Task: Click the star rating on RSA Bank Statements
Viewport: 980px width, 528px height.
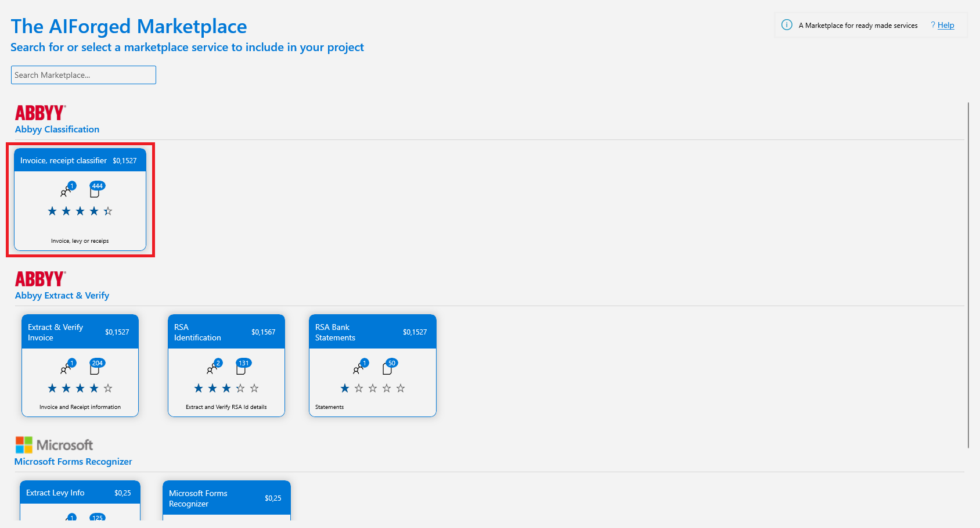Action: pos(373,388)
